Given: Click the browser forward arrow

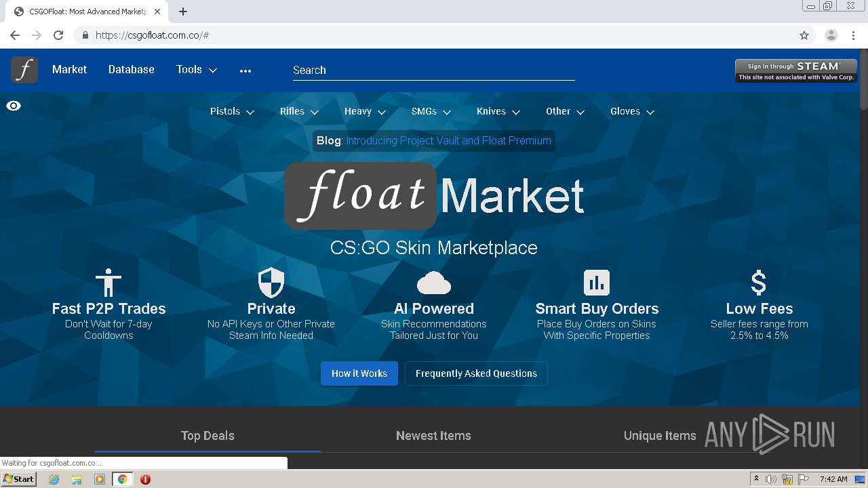Looking at the screenshot, I should [37, 35].
